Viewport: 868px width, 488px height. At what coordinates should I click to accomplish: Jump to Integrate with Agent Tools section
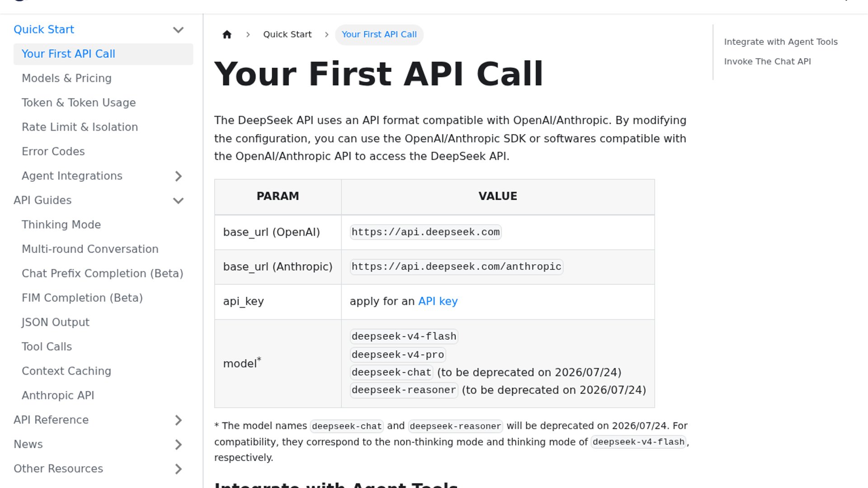click(x=781, y=42)
